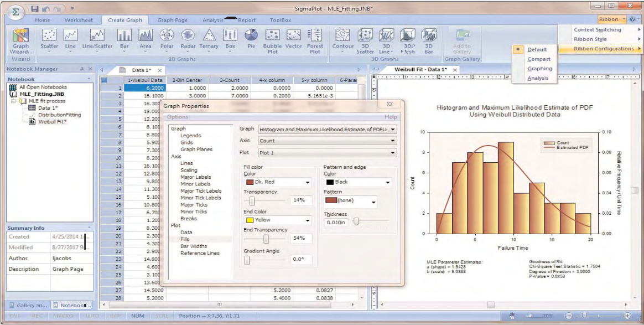Viewport: 644px width, 325px height.
Task: Open the Analysis ribbon tab
Action: click(x=212, y=20)
